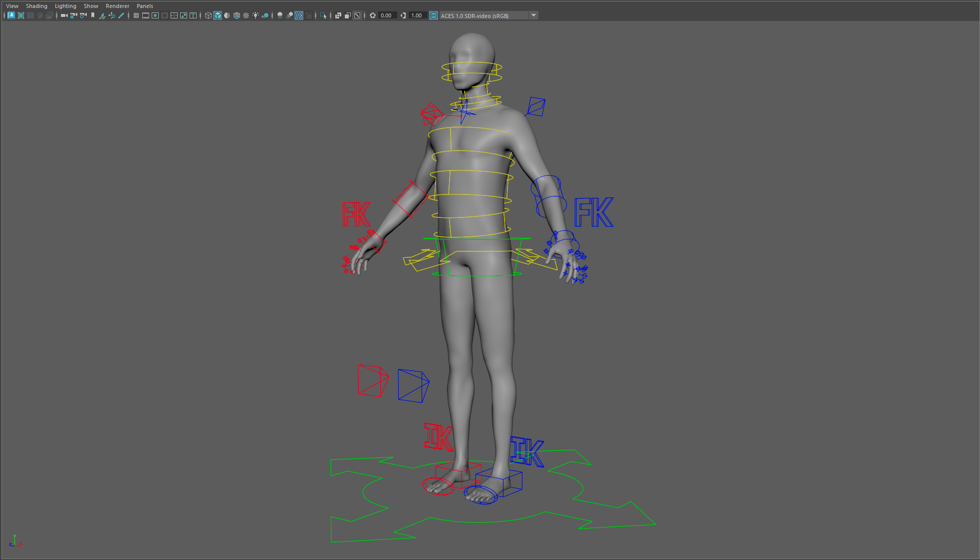980x560 pixels.
Task: Toggle isolate select for the view
Action: click(323, 15)
